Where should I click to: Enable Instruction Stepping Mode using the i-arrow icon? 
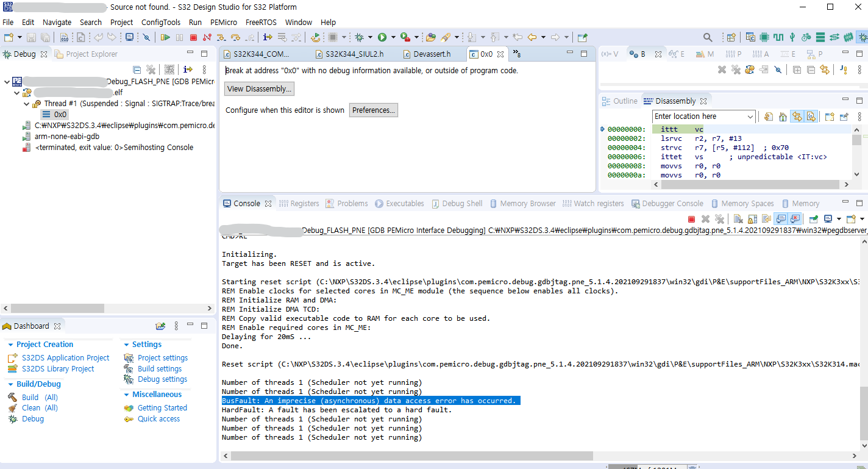[x=267, y=37]
